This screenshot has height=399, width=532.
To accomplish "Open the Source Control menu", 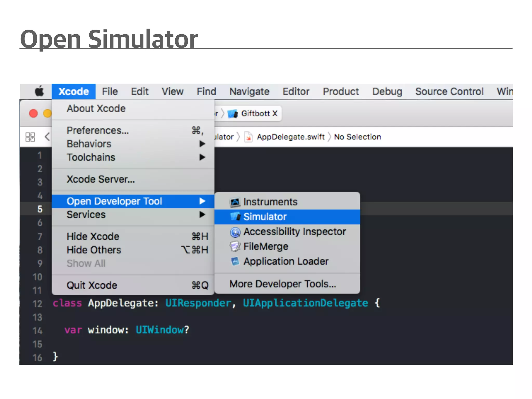I will click(449, 91).
